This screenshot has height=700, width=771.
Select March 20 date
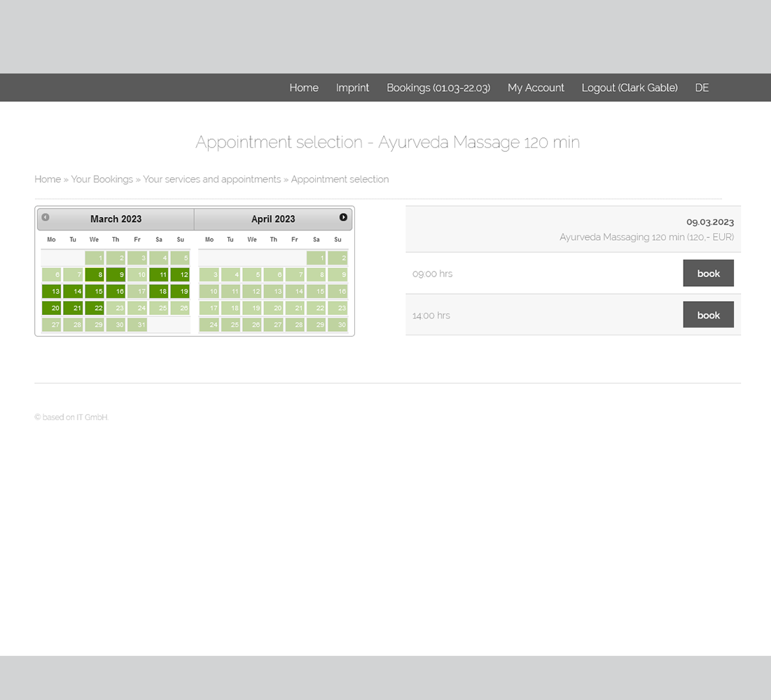(x=51, y=308)
